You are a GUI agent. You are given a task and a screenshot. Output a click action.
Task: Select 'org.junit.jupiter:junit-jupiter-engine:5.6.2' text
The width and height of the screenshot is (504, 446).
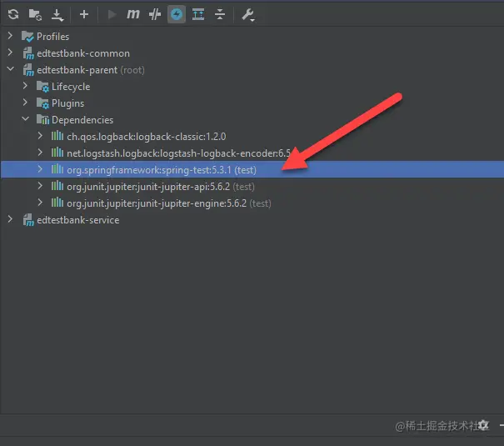[157, 203]
